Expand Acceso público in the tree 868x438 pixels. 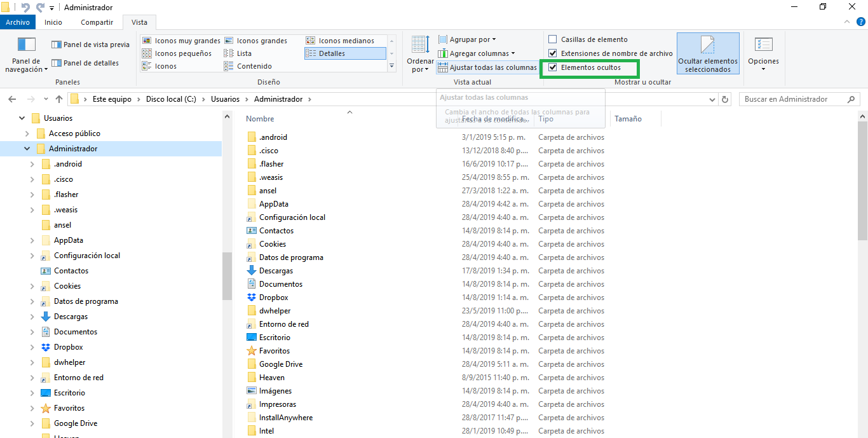pyautogui.click(x=27, y=133)
